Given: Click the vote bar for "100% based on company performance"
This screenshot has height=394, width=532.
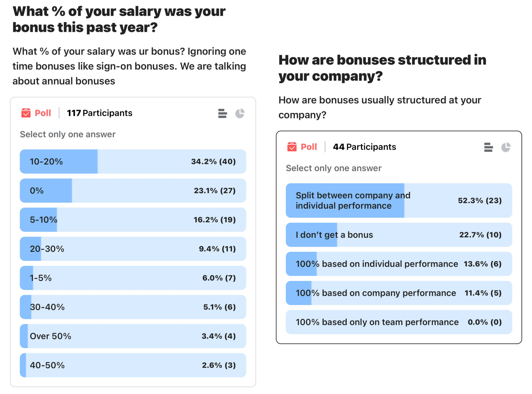Looking at the screenshot, I should coord(399,293).
